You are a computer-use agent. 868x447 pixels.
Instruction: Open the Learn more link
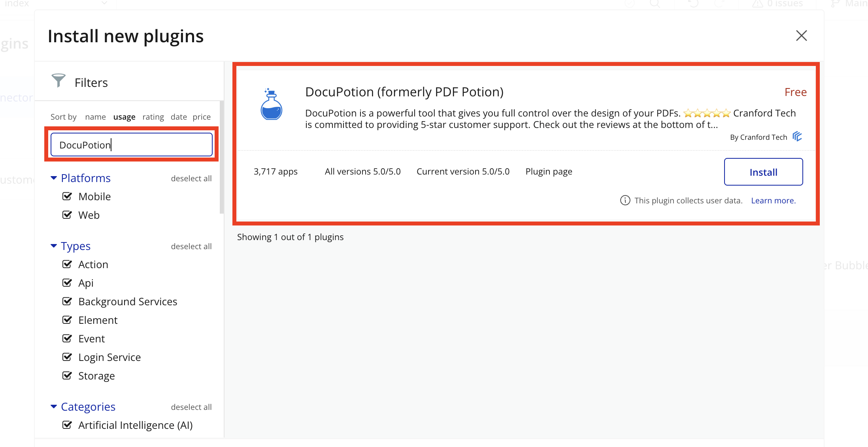[773, 201]
